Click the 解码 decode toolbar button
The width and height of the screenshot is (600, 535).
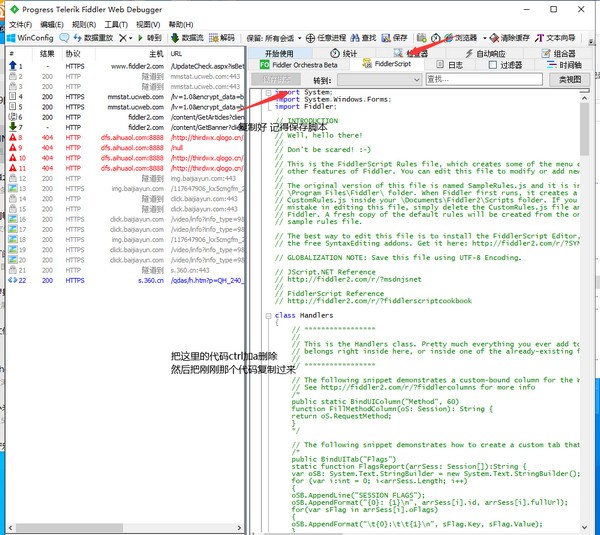[222, 37]
